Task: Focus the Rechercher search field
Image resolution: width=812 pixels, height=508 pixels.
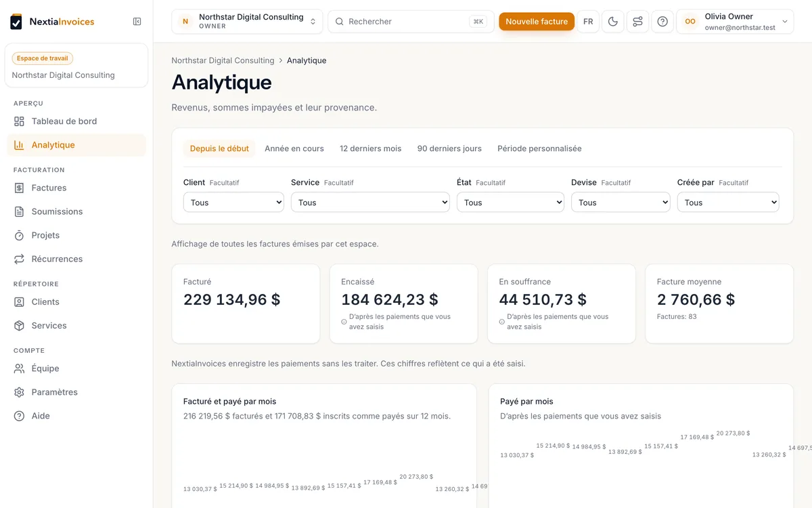Action: [x=411, y=22]
